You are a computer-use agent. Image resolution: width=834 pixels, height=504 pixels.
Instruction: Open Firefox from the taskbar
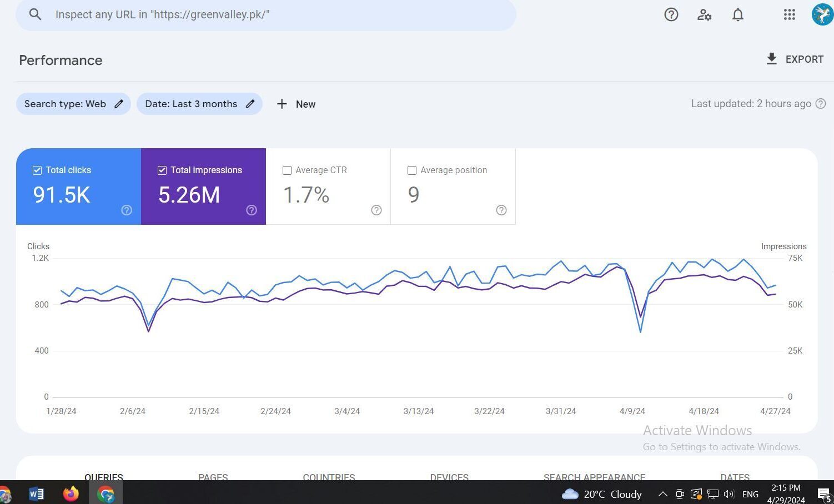click(71, 493)
